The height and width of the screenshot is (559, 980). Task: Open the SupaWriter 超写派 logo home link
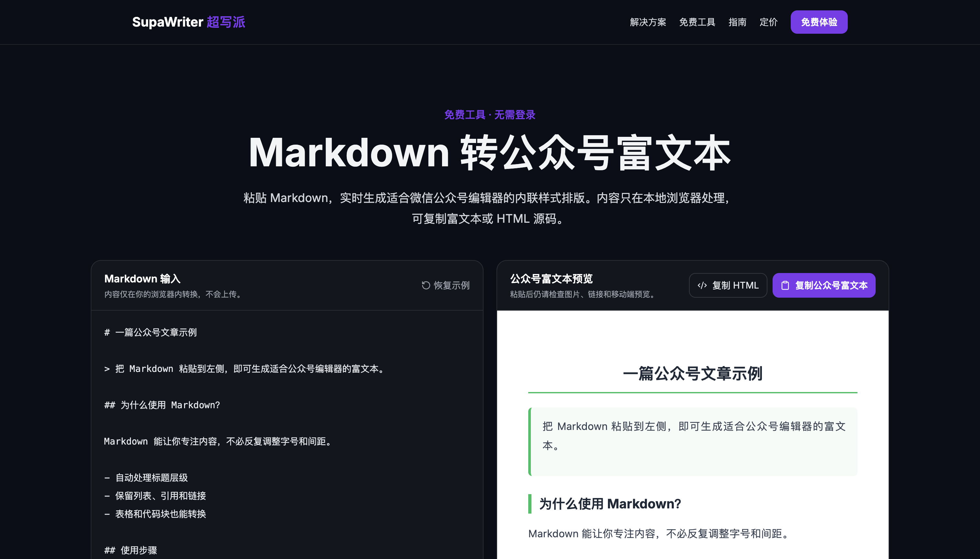coord(188,22)
